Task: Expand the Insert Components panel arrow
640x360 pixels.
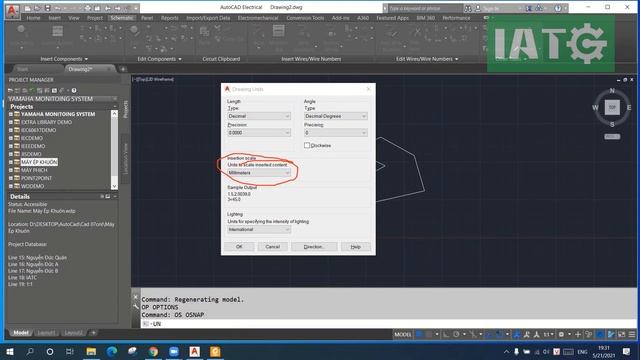Action: [x=86, y=59]
